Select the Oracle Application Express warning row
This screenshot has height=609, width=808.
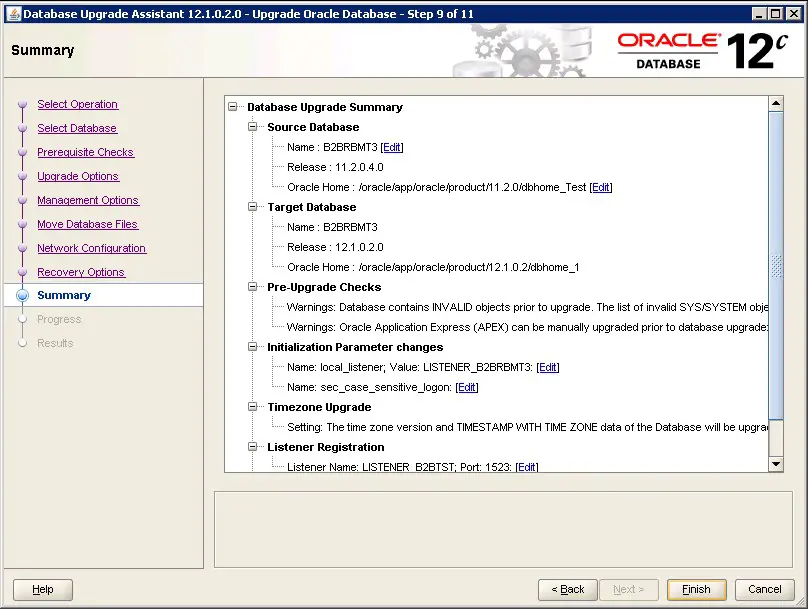[527, 328]
